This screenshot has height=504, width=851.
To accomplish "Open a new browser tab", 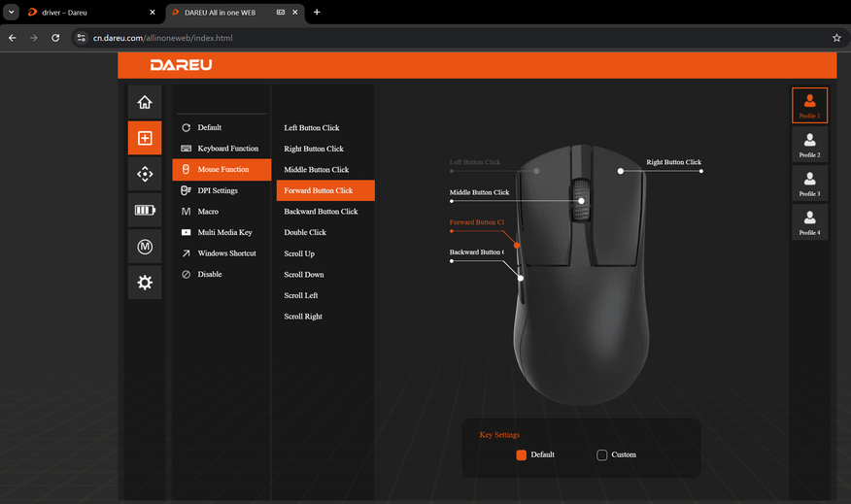I will click(317, 12).
